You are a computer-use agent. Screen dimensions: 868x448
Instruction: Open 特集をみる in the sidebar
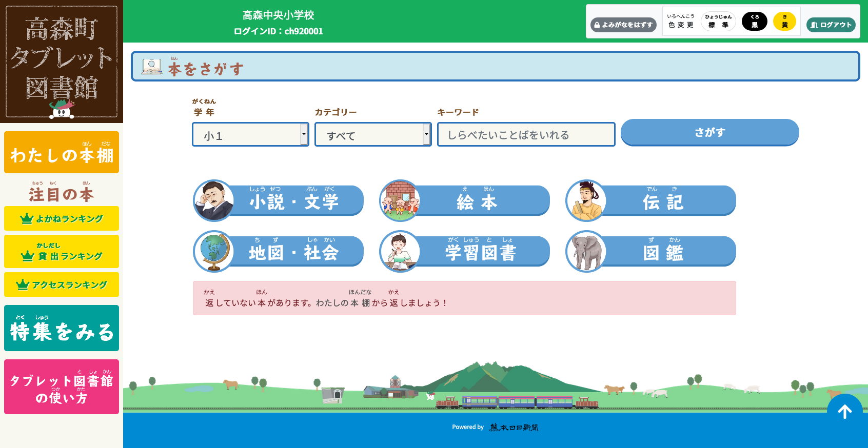click(62, 329)
